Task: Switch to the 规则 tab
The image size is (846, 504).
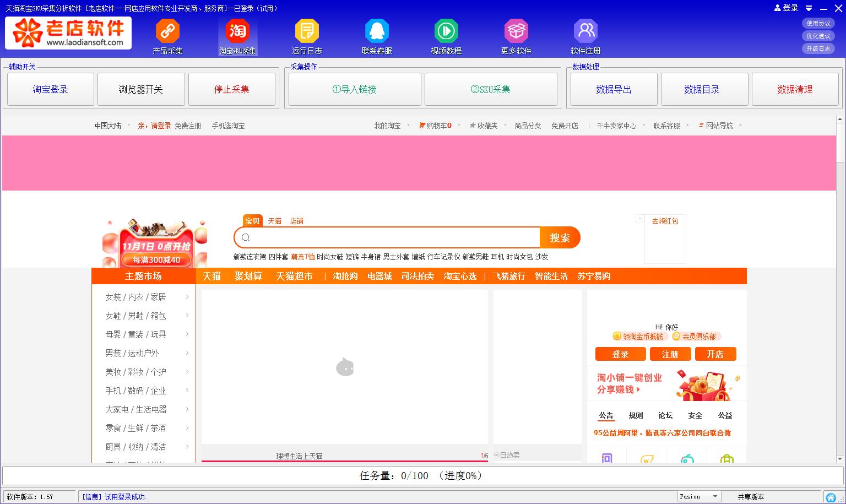Action: (636, 415)
